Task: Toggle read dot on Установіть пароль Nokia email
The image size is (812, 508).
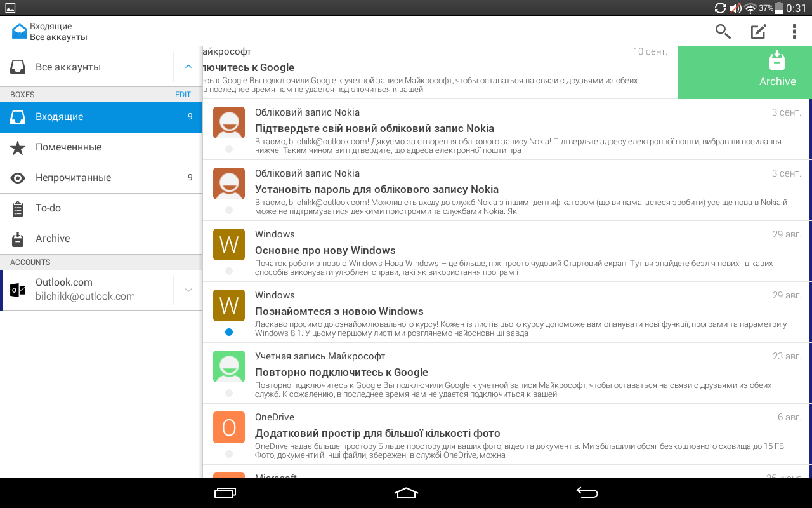Action: [229, 210]
